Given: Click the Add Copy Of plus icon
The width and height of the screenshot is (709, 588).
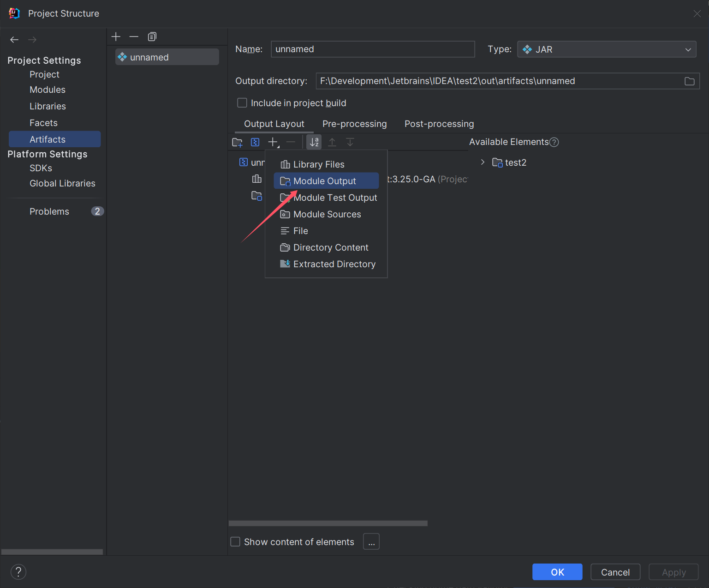Looking at the screenshot, I should [x=273, y=142].
